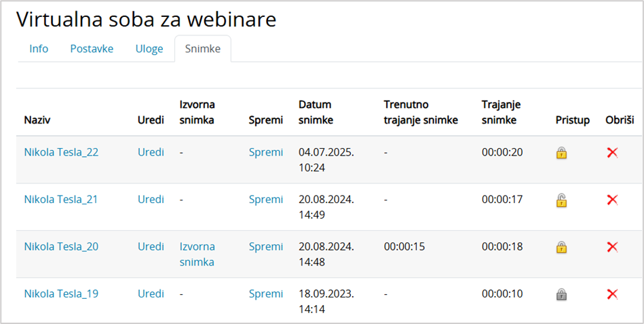Click Spremi for Nikola Tesla_21
Viewport: 644px width, 324px height.
coord(266,200)
